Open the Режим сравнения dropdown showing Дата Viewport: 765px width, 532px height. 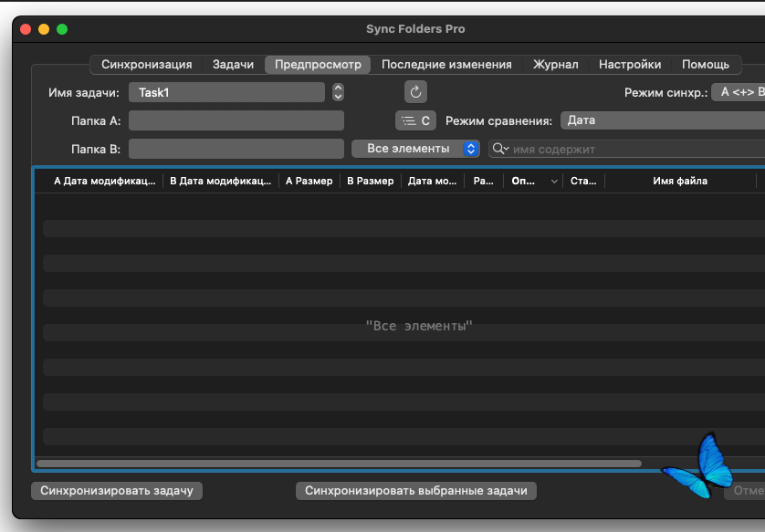[663, 120]
